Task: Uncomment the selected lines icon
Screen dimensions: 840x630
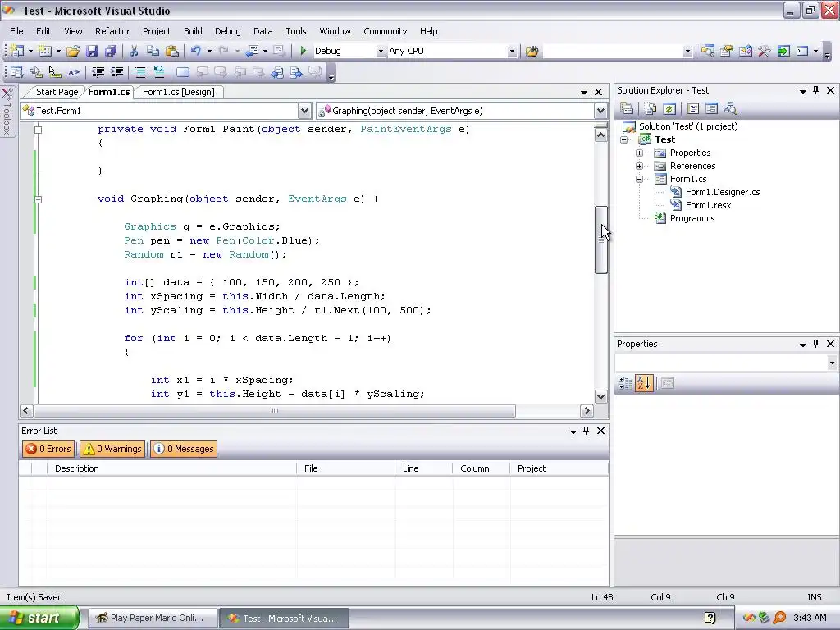Action: coord(158,72)
